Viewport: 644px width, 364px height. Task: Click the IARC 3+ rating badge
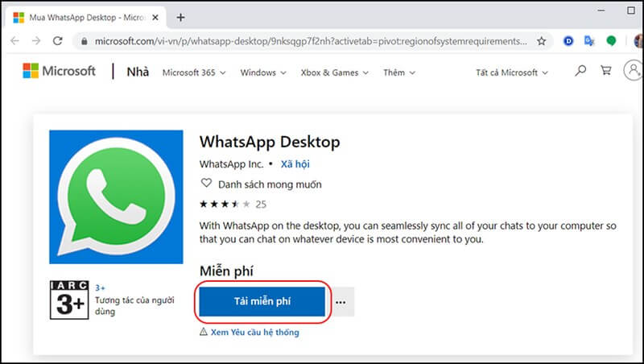pyautogui.click(x=69, y=300)
